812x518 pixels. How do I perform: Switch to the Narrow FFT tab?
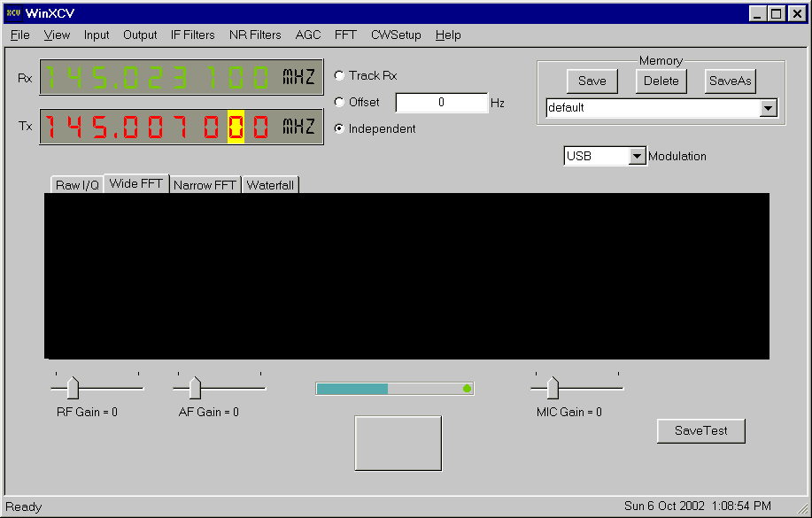[205, 185]
